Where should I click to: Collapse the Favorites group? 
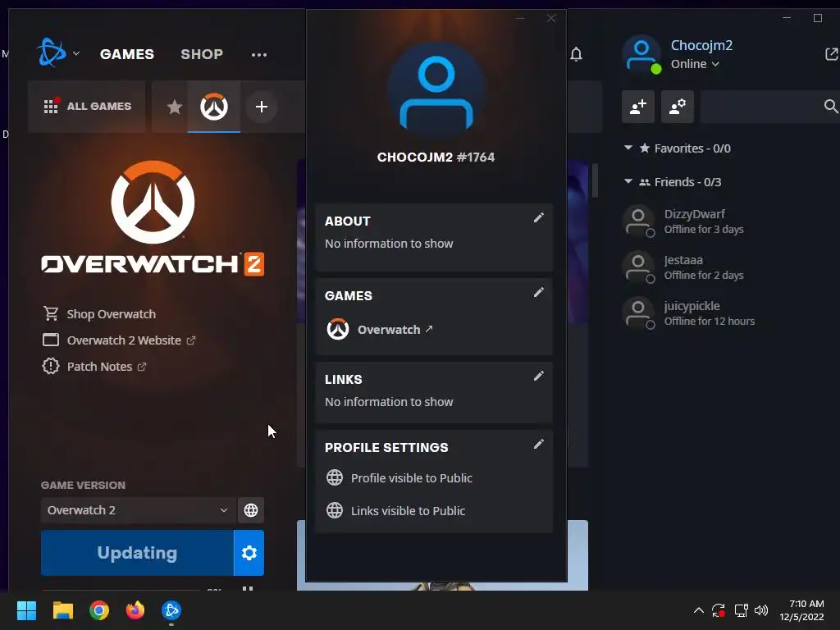click(x=628, y=148)
